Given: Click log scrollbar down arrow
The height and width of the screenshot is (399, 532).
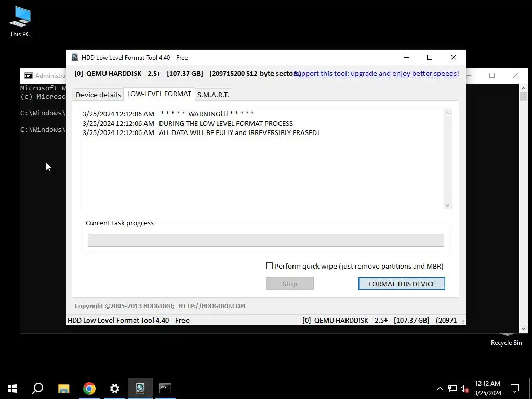Looking at the screenshot, I should (447, 205).
